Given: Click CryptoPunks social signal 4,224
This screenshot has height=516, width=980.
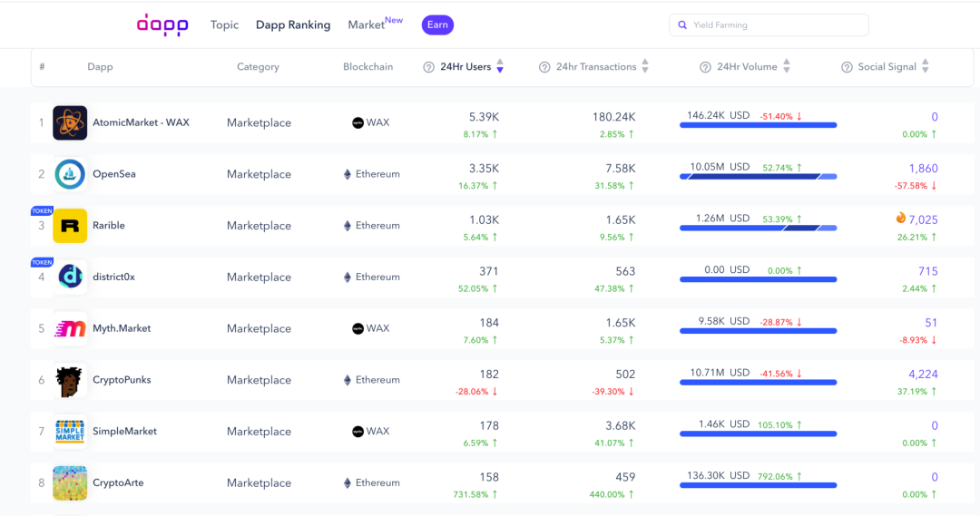Looking at the screenshot, I should click(x=923, y=375).
